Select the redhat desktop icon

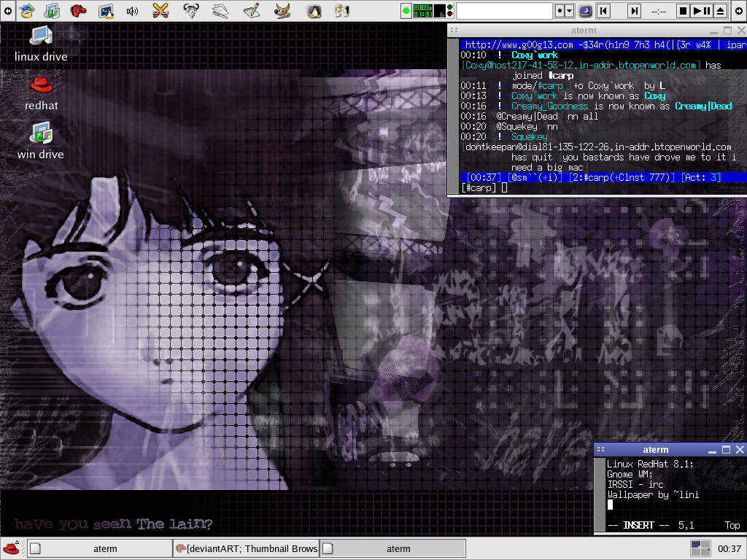pyautogui.click(x=41, y=93)
